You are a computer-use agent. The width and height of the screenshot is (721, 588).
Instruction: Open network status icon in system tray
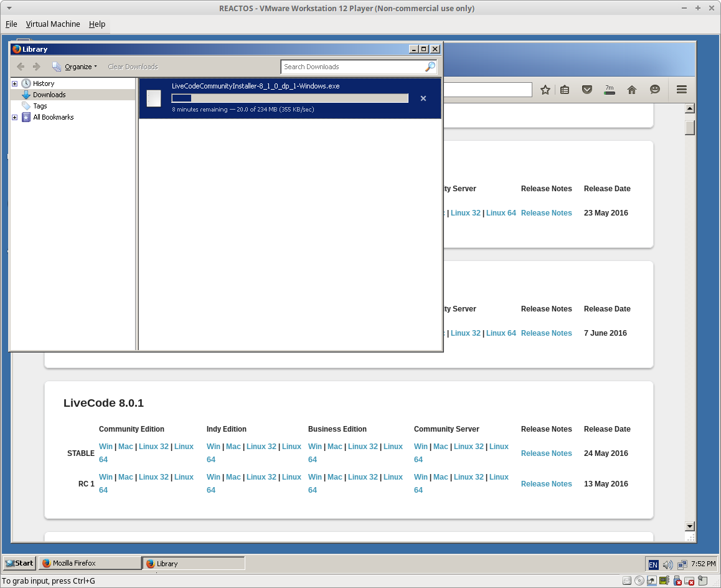(682, 564)
